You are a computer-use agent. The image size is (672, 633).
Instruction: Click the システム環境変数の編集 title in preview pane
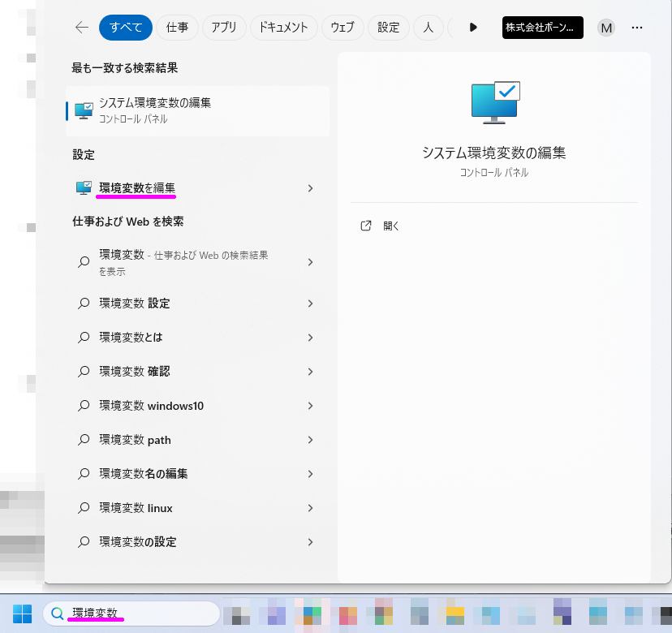click(x=493, y=153)
